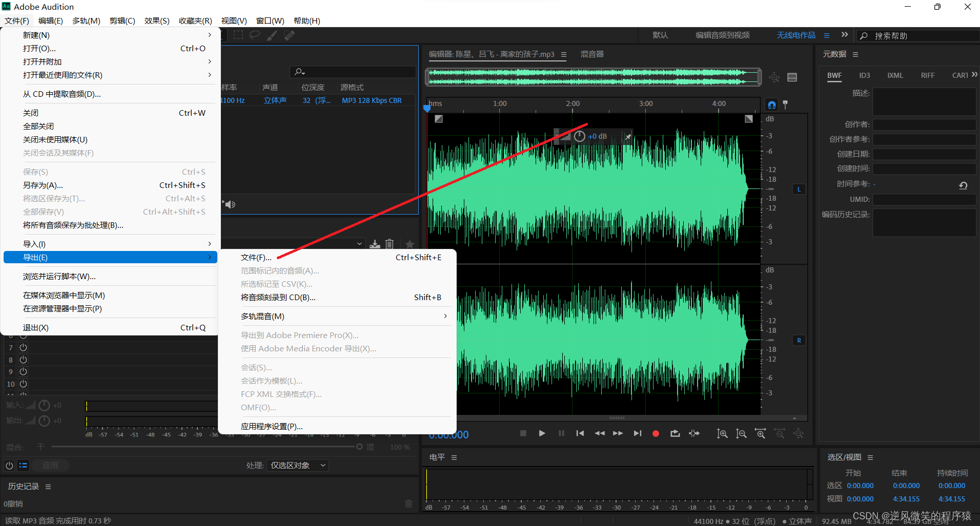Screen dimensions: 980x526
Task: Expand the presets dropdown arrow
Action: click(359, 244)
